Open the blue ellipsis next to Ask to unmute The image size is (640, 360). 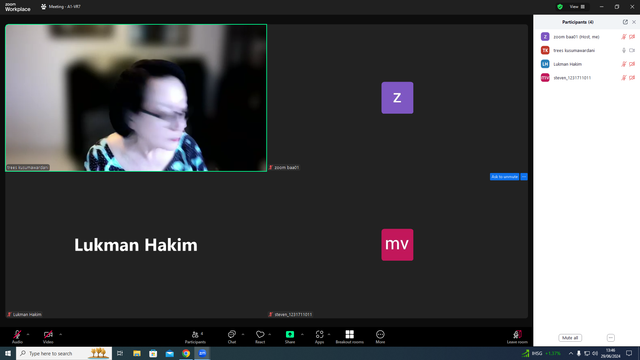click(524, 177)
